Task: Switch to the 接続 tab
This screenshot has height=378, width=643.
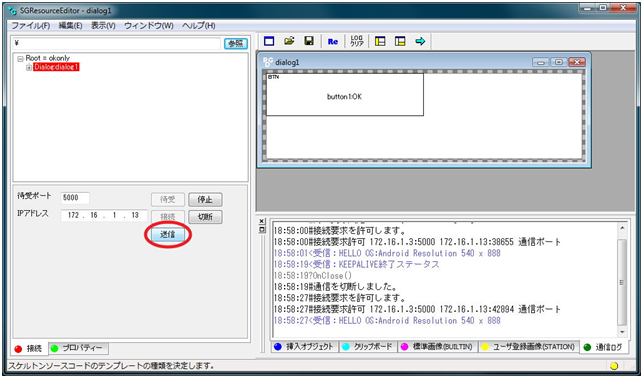Action: pos(30,349)
